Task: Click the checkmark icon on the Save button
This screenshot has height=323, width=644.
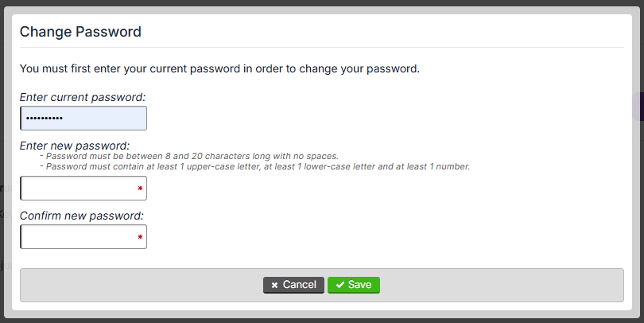Action: point(339,285)
